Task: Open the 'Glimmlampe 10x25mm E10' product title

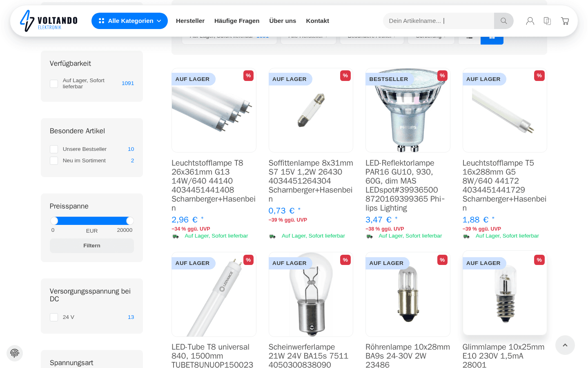Action: click(x=503, y=356)
